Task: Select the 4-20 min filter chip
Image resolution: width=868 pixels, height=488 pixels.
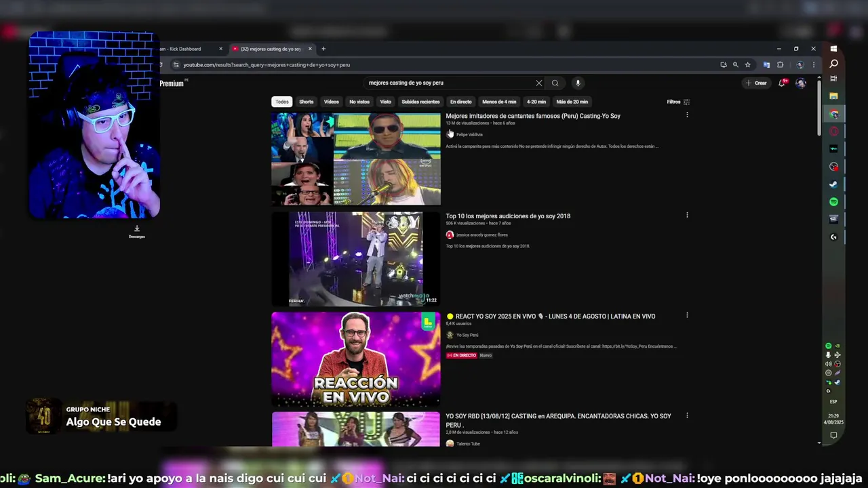Action: click(x=536, y=102)
